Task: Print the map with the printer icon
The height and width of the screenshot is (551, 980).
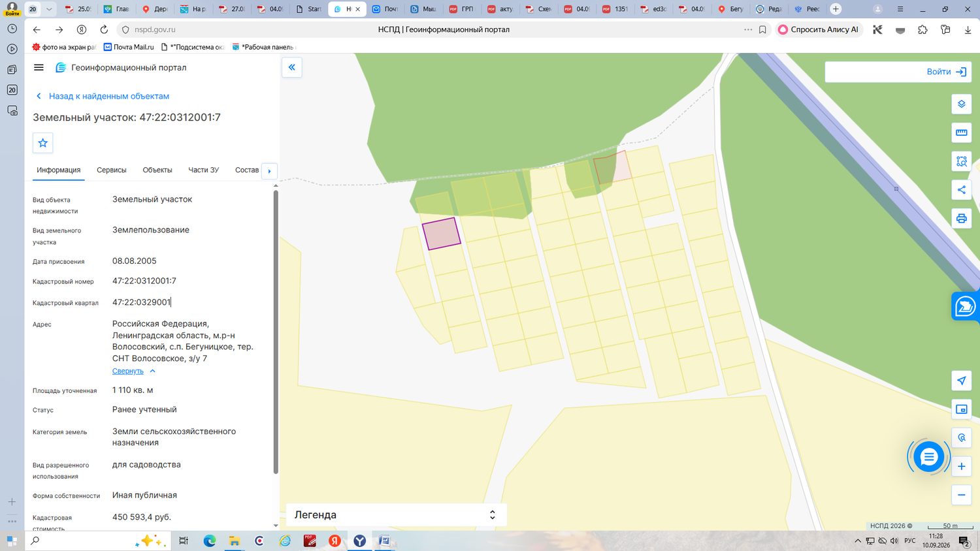Action: (x=962, y=218)
